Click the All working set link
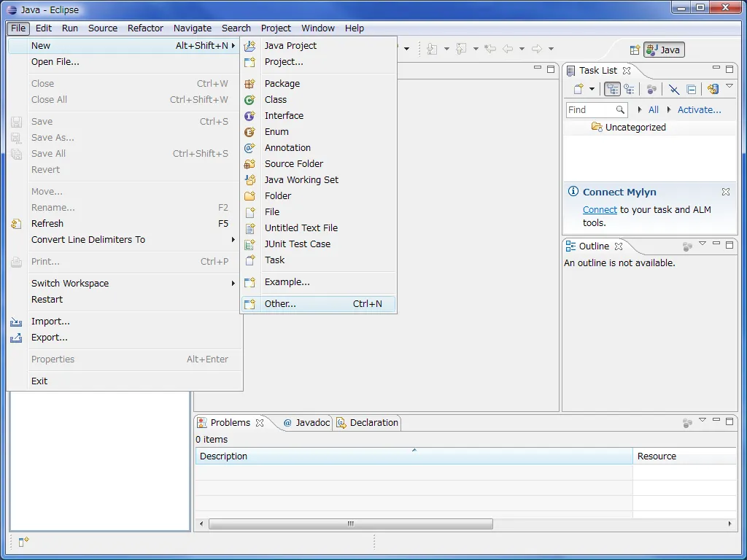The width and height of the screenshot is (747, 560). tap(654, 109)
